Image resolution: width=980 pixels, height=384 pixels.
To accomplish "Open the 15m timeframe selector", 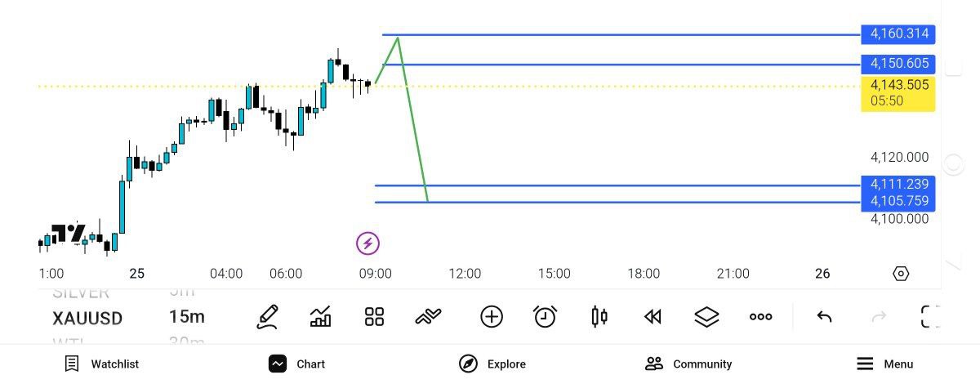I will tap(187, 317).
